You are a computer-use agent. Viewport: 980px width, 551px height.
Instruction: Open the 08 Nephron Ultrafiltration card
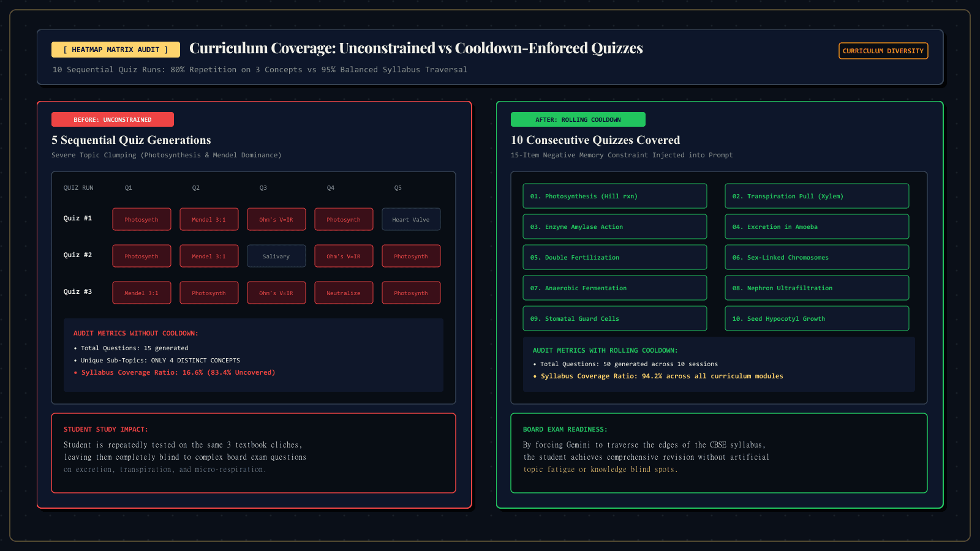[817, 288]
